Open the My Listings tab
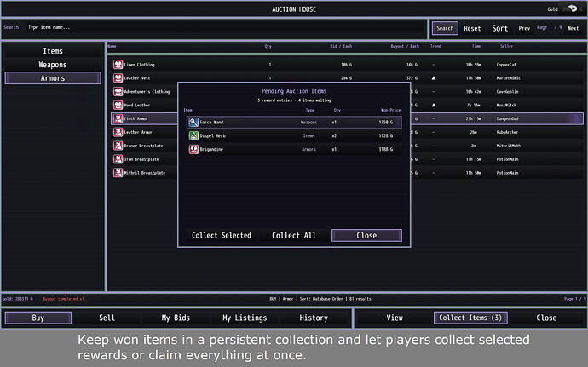 click(245, 318)
